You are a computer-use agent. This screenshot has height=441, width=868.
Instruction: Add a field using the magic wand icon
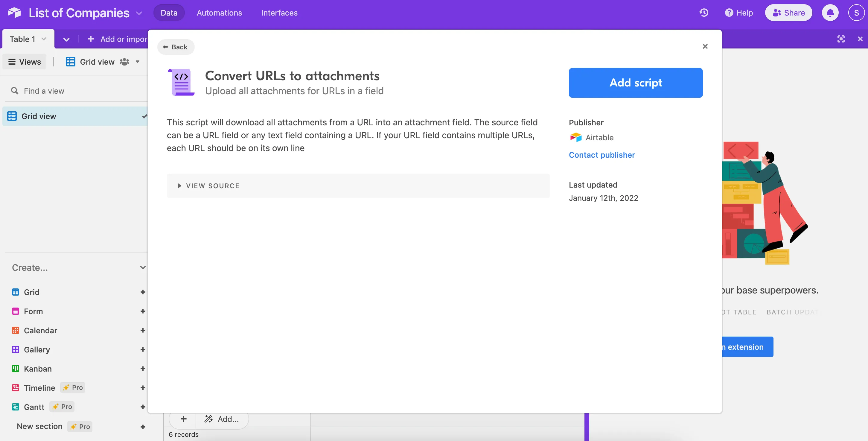coord(208,419)
